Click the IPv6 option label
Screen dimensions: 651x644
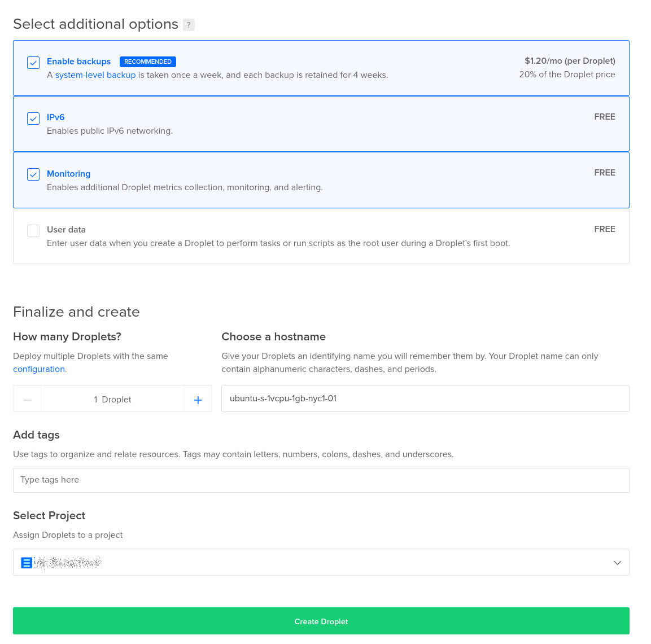point(55,117)
